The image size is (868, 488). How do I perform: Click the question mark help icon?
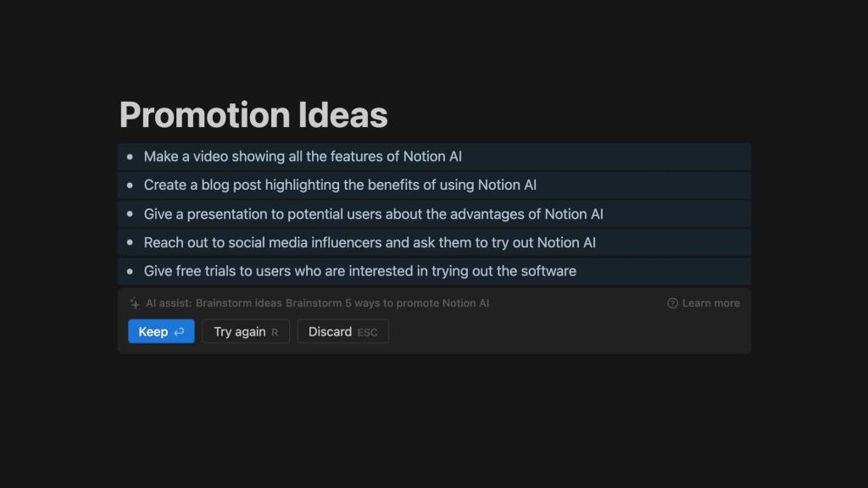673,303
